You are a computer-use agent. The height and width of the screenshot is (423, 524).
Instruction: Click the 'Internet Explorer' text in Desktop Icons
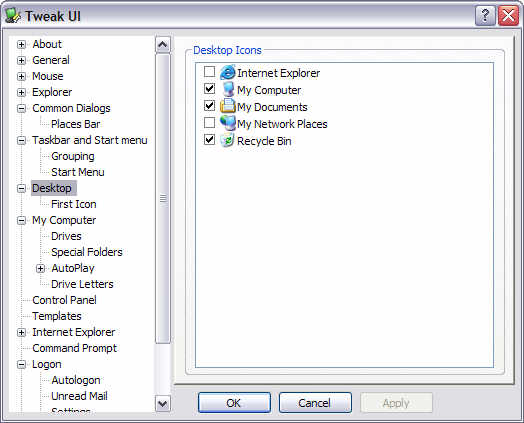[278, 73]
